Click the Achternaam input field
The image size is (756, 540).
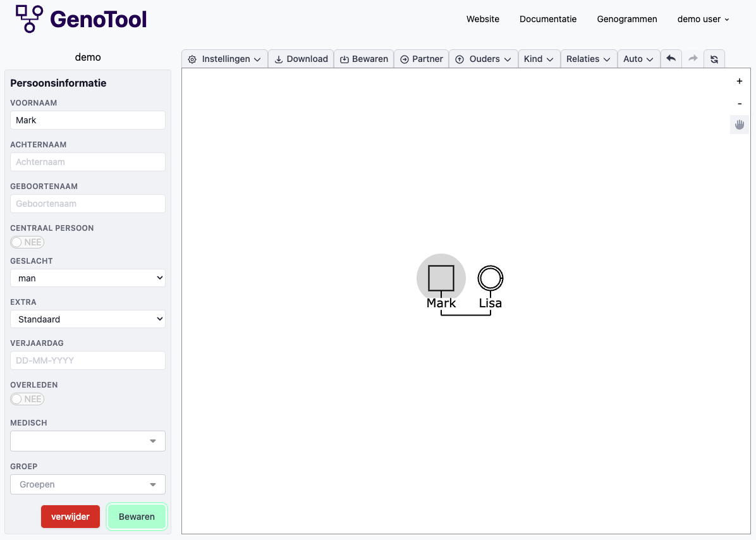pos(88,162)
